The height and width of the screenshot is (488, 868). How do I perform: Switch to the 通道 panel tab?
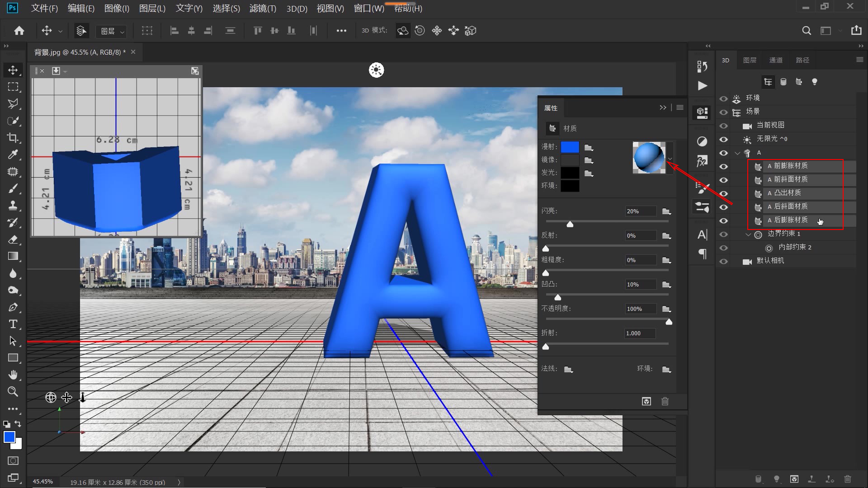pyautogui.click(x=776, y=60)
